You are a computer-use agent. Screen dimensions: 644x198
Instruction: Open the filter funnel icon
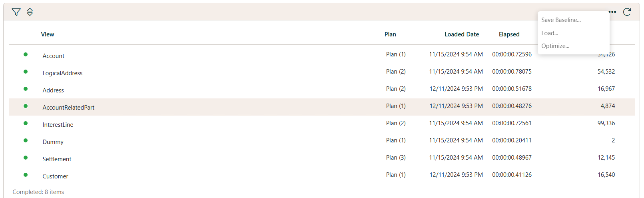16,12
